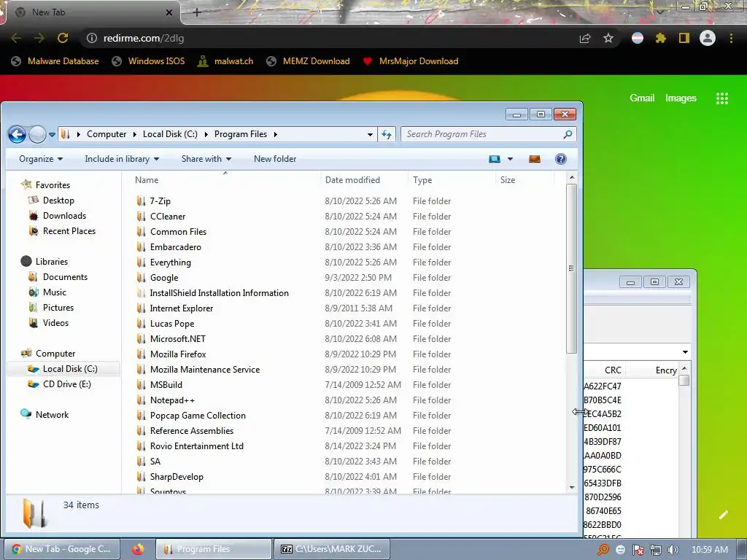The image size is (747, 560).
Task: Click the Explorer help question mark icon
Action: (x=561, y=159)
